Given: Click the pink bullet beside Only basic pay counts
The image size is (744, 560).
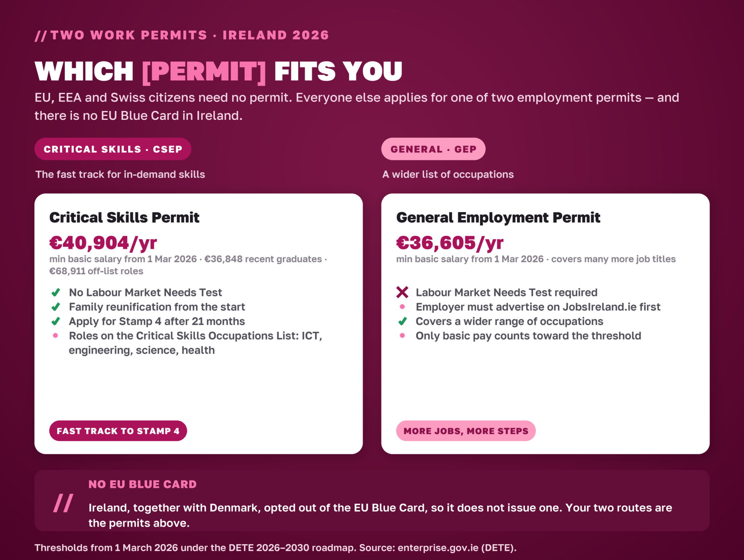Looking at the screenshot, I should 402,335.
